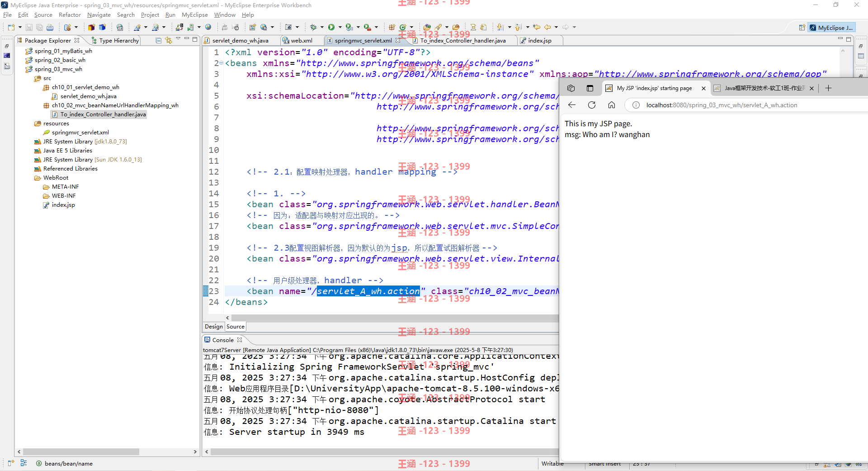Open the File menu
Screen dimensions: 868x471
pos(7,15)
